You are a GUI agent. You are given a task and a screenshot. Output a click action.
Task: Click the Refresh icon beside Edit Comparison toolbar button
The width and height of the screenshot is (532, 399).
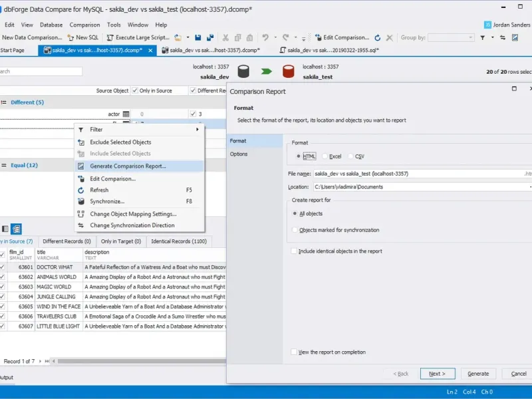coord(378,38)
